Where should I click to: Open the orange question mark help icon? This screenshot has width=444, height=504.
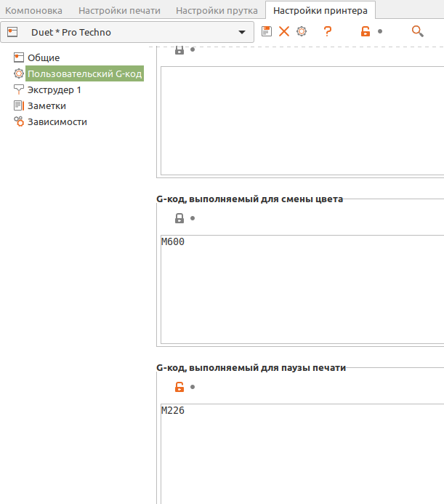pos(328,31)
